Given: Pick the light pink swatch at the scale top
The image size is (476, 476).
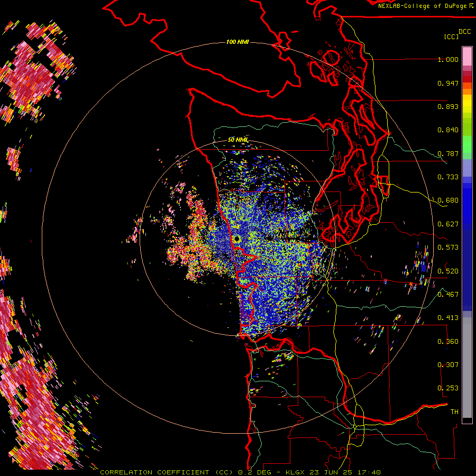Looking at the screenshot, I should (x=467, y=56).
